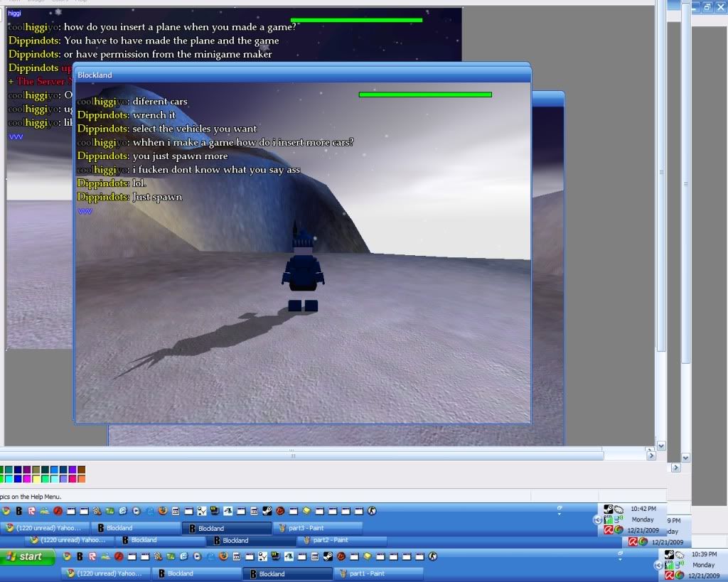Click the part3 - Paint taskbar button
Viewport: 728px width, 582px height.
pos(319,528)
